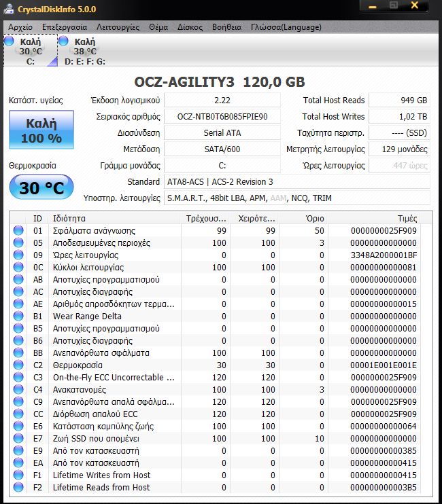
Task: Click the Ιδιότητα column header
Action: coord(115,219)
